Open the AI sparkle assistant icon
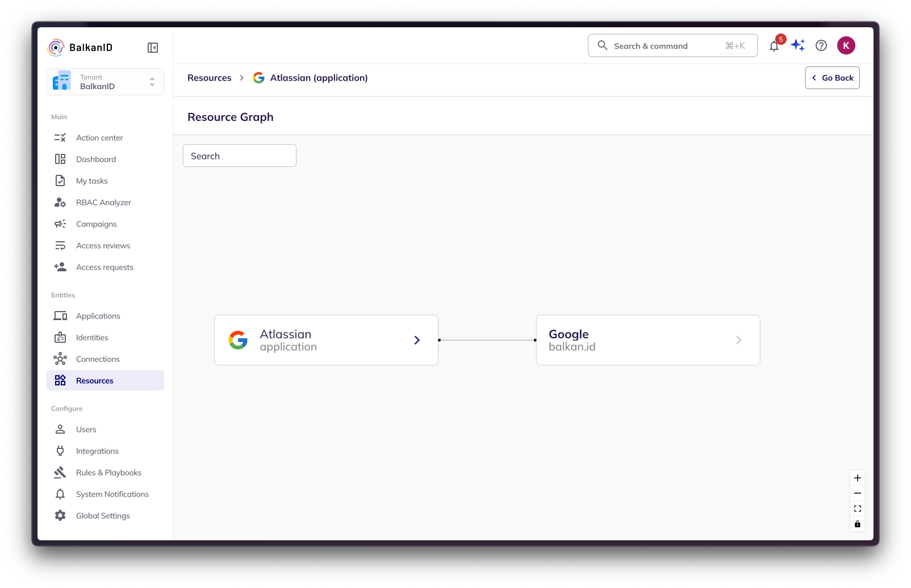 (x=798, y=45)
